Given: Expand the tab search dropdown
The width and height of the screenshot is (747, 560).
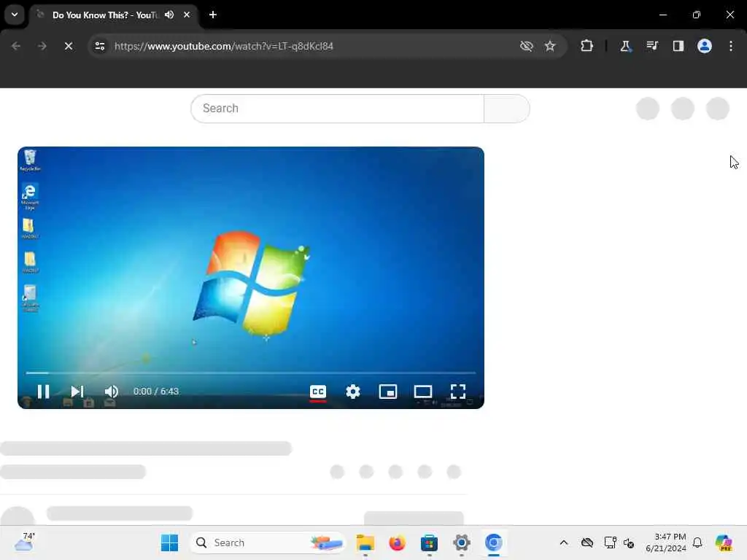Looking at the screenshot, I should [x=15, y=15].
